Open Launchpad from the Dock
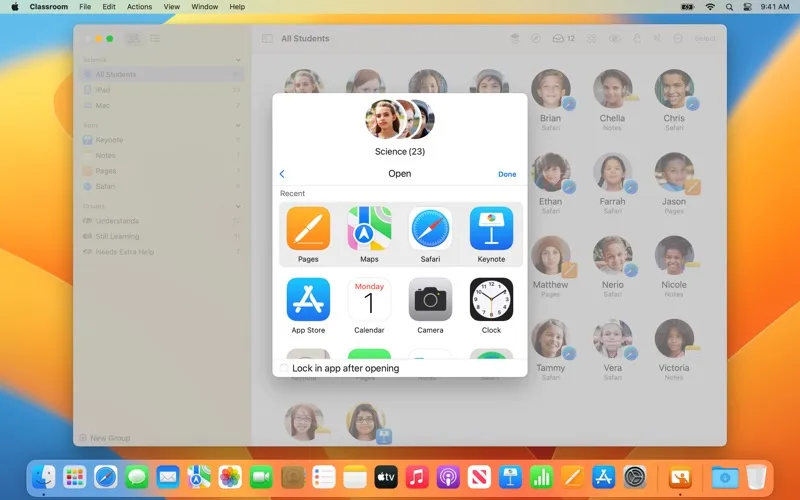Image resolution: width=800 pixels, height=500 pixels. click(x=74, y=478)
